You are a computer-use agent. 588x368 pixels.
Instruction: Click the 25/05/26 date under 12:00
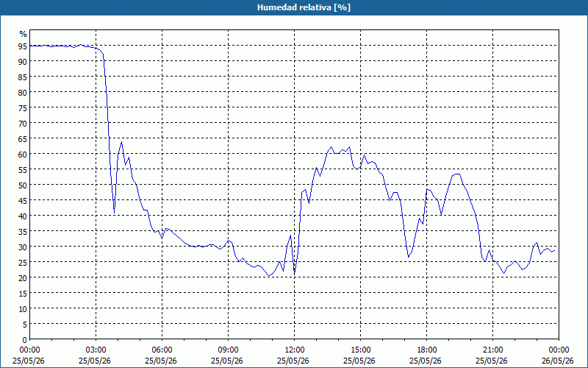[293, 361]
